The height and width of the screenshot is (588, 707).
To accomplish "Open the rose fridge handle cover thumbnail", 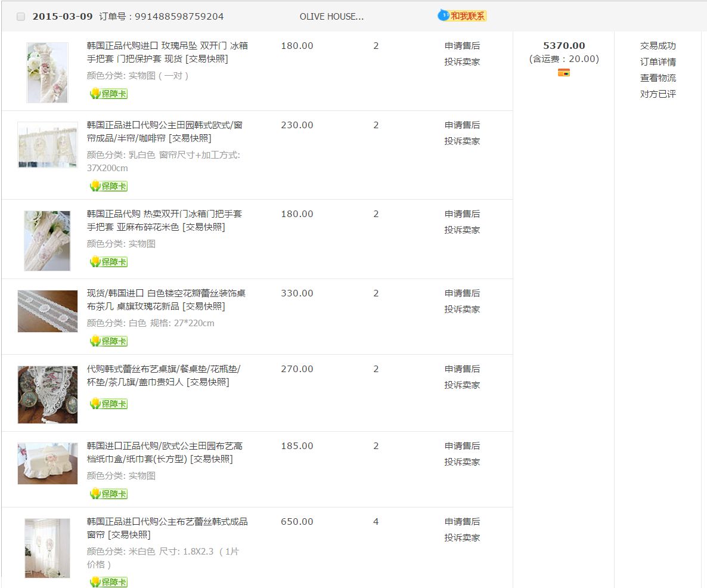I will click(47, 72).
